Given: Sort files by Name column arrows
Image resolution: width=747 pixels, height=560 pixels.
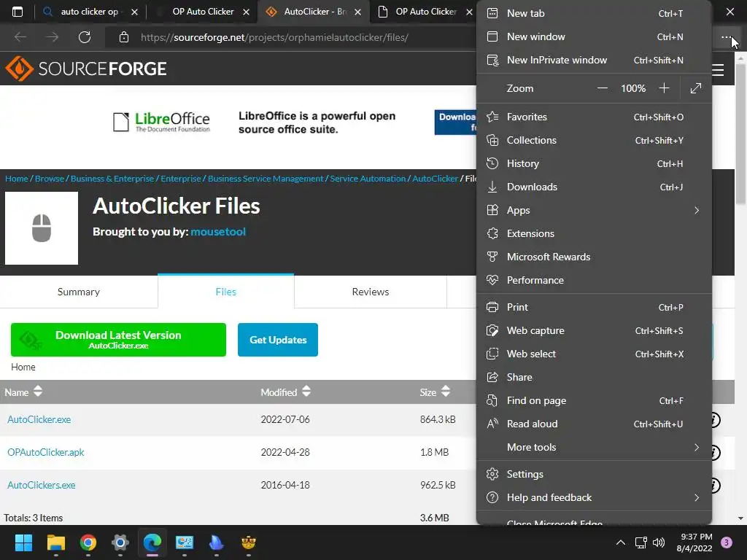Looking at the screenshot, I should pos(38,392).
